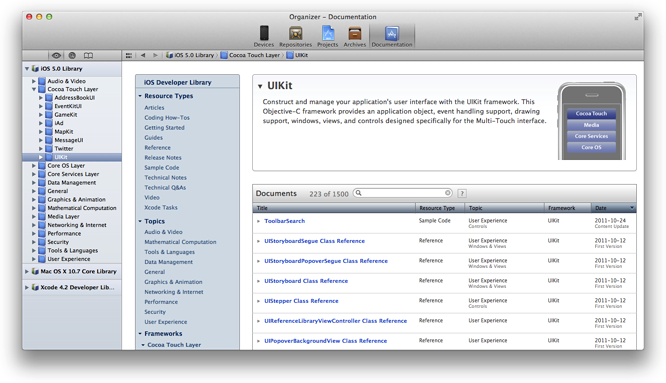Open UIStoryboardPopoverSegue Class Reference

[326, 261]
